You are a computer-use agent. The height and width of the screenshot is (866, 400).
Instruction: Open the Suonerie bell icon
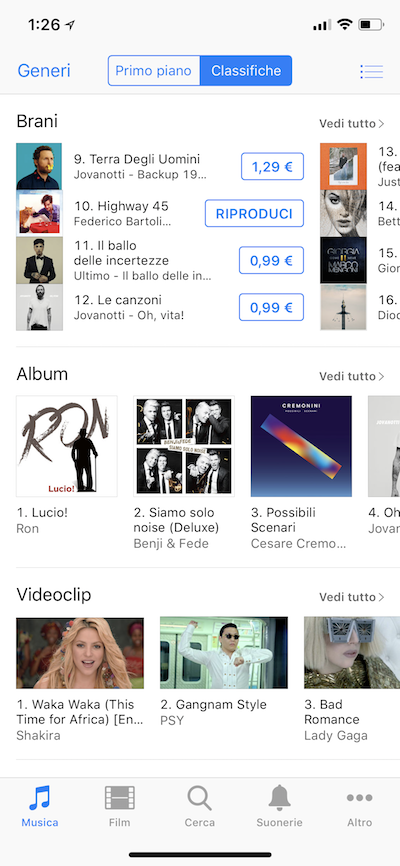coord(280,798)
